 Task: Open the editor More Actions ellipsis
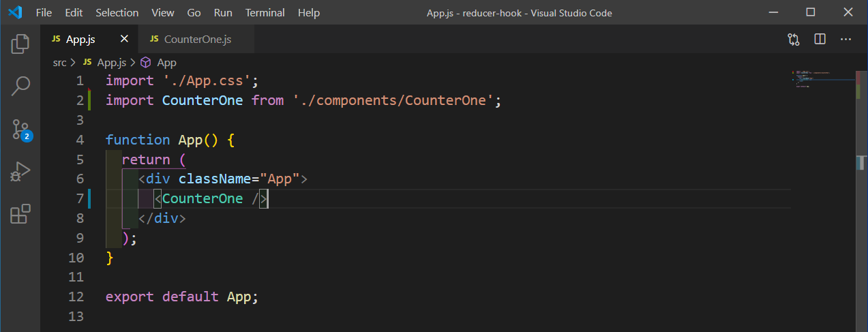click(x=845, y=40)
